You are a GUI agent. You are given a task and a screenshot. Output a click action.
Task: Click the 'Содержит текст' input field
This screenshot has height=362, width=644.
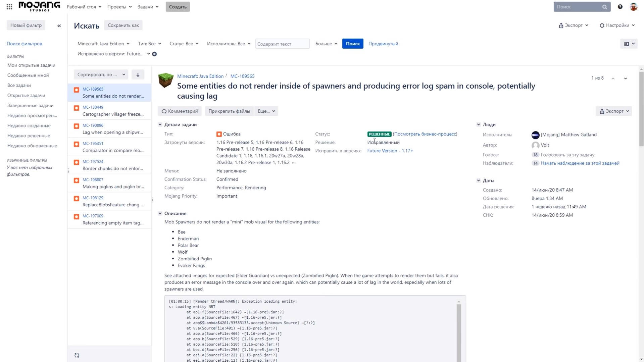pos(282,44)
